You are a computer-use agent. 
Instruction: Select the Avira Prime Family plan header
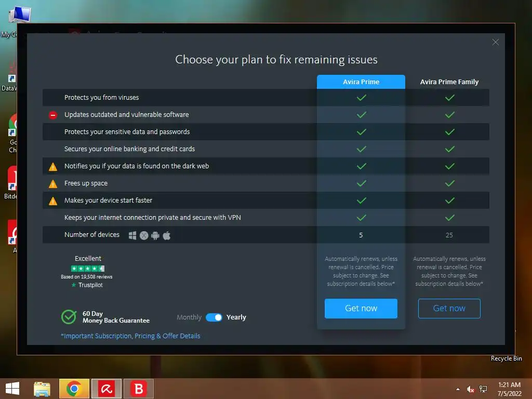[449, 82]
